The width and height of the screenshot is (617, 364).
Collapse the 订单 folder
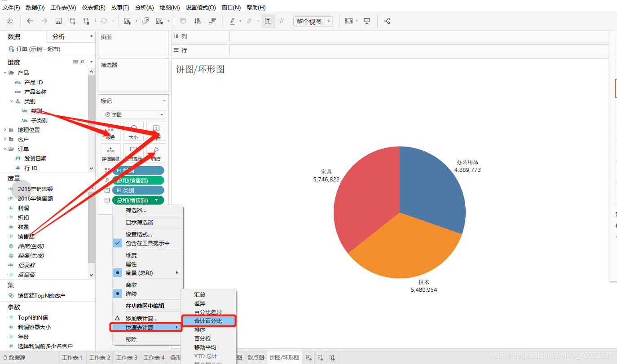pos(5,149)
